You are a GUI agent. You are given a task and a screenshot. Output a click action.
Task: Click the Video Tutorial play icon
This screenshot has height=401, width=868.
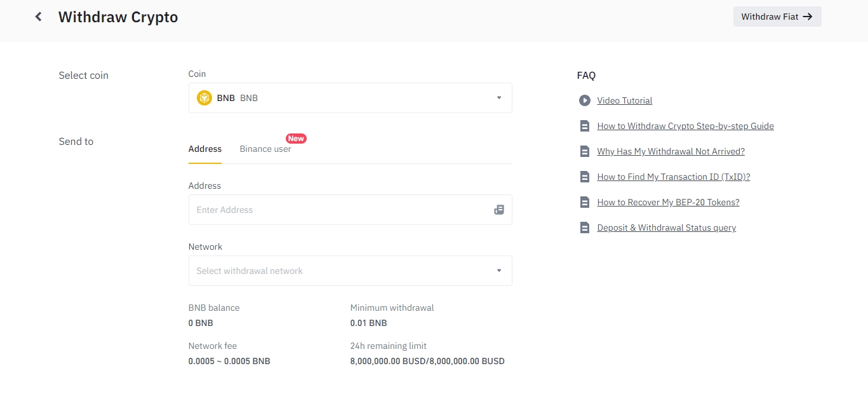click(584, 100)
